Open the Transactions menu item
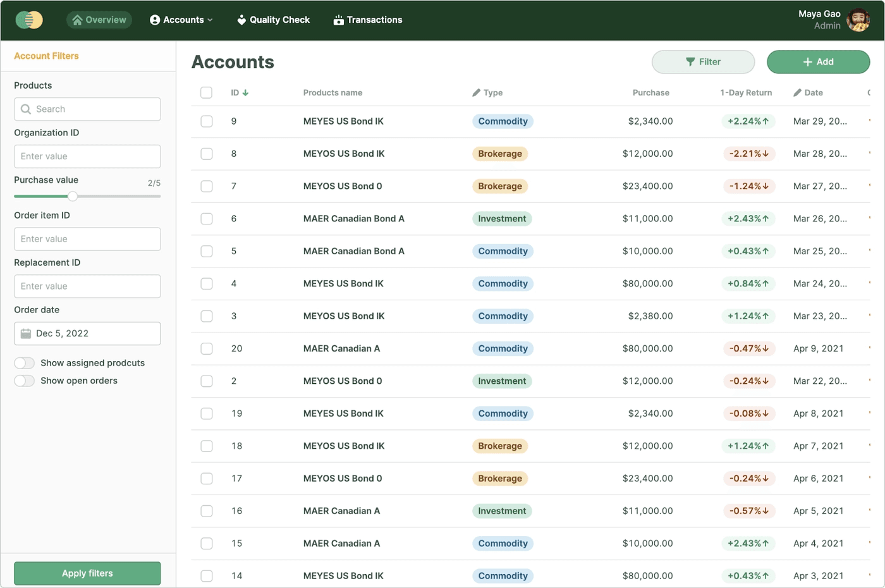 tap(368, 20)
